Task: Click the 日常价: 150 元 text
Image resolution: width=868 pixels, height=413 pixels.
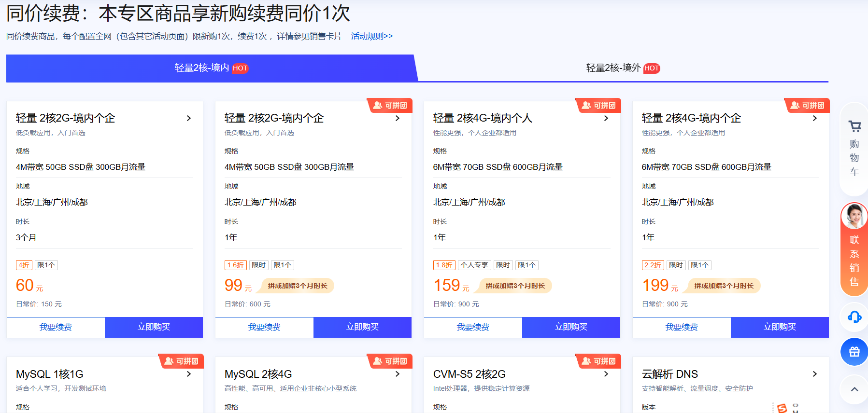Action: [x=39, y=304]
